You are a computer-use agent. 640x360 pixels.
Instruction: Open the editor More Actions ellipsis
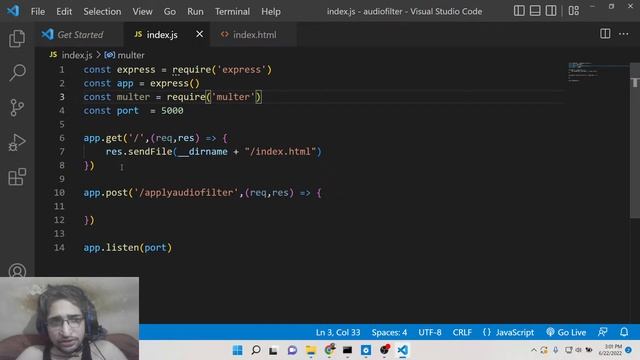(x=624, y=34)
